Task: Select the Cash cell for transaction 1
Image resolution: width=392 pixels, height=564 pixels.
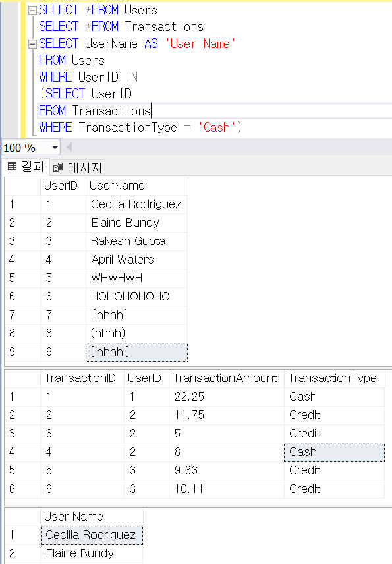Action: pyautogui.click(x=335, y=397)
